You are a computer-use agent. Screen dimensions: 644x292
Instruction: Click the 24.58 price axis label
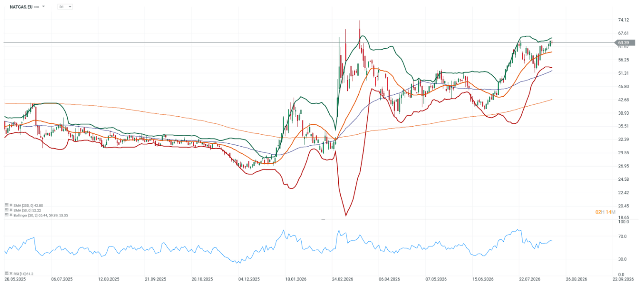coord(623,179)
